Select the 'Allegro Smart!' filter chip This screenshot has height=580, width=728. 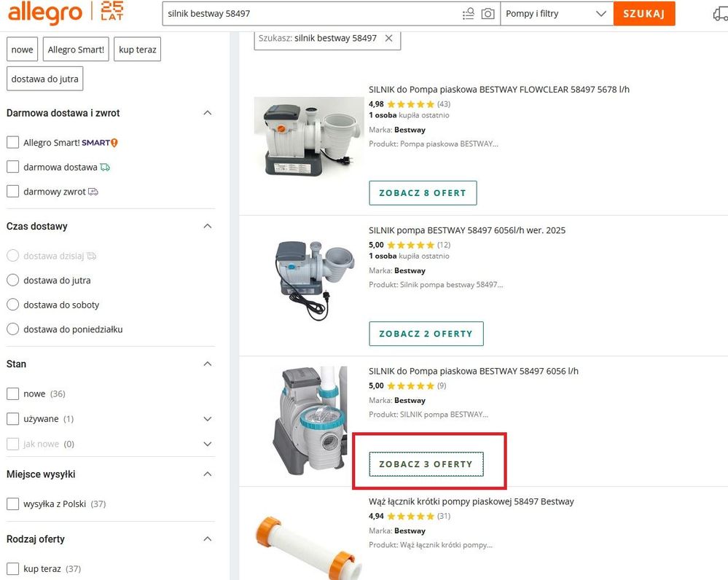pyautogui.click(x=76, y=50)
